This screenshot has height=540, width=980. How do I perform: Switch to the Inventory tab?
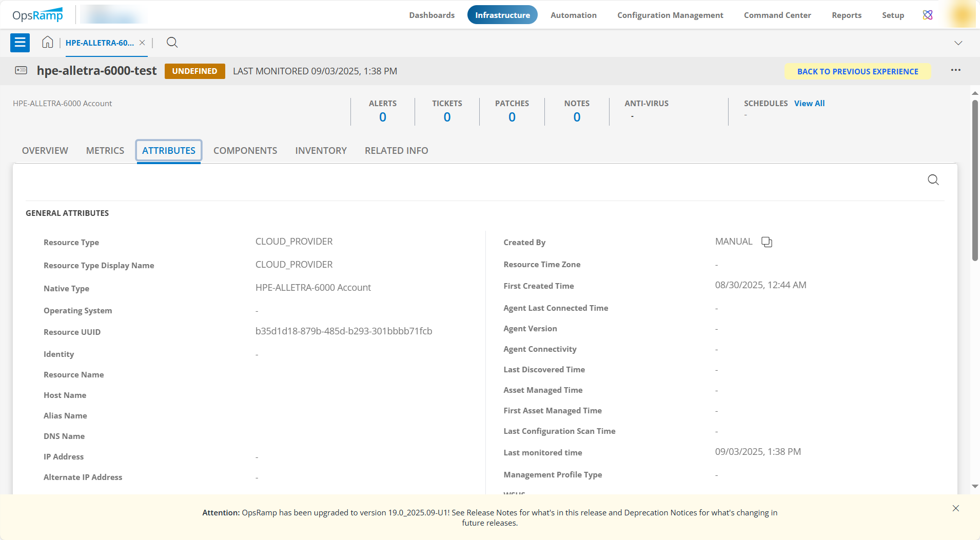(x=321, y=151)
